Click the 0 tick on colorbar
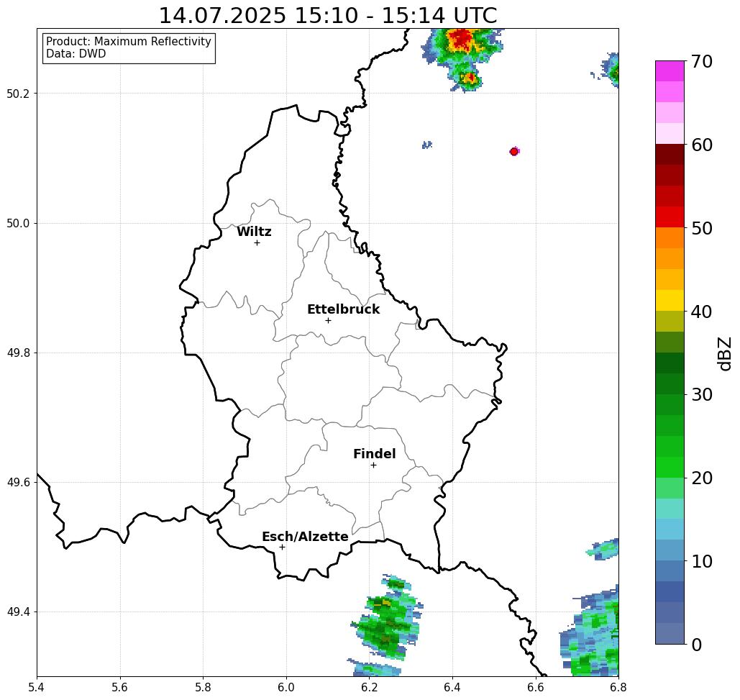The image size is (740, 700). (x=697, y=645)
